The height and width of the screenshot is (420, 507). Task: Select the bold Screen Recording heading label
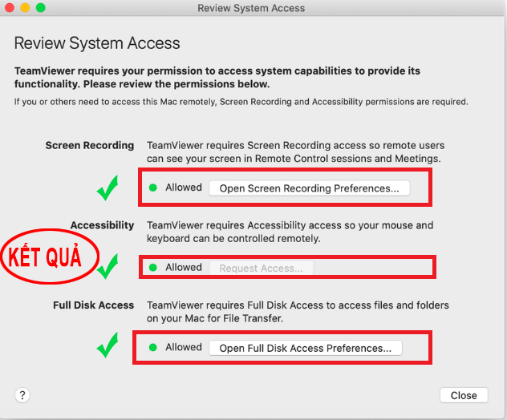(90, 146)
